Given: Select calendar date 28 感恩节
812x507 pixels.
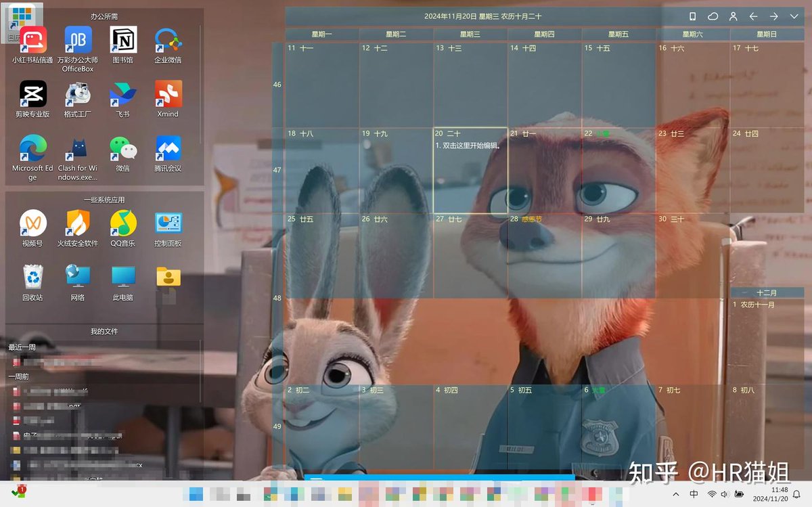Looking at the screenshot, I should 545,255.
